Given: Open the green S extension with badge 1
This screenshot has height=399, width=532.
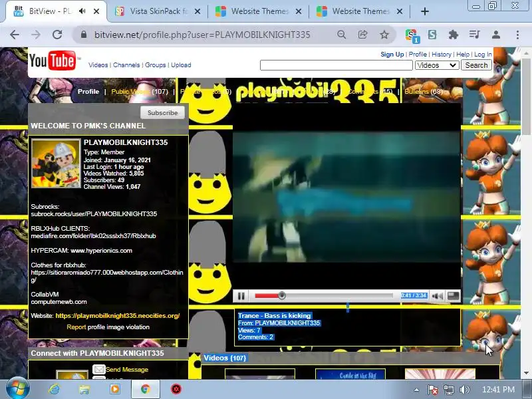Looking at the screenshot, I should coord(412,35).
